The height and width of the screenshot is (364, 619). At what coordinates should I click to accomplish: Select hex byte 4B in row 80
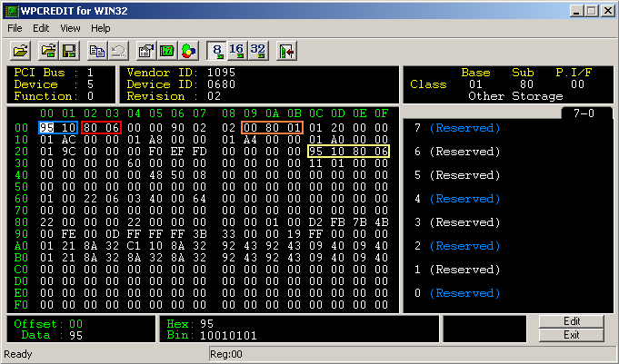[382, 222]
